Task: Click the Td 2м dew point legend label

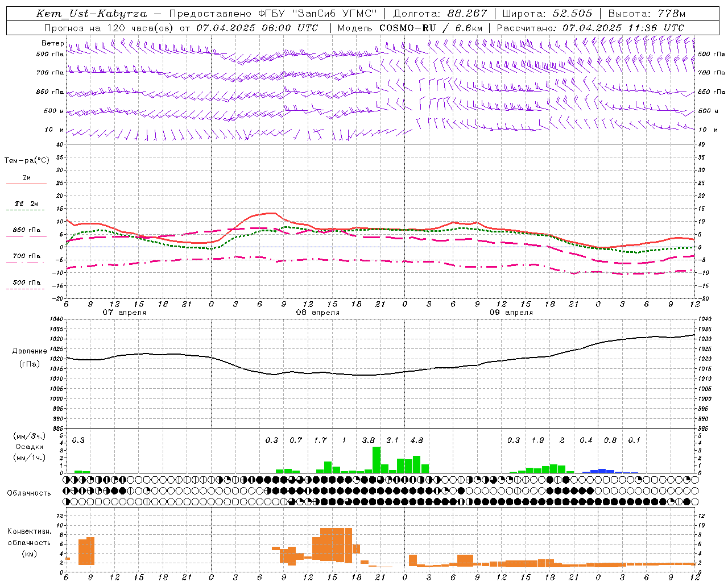Action: tap(27, 203)
